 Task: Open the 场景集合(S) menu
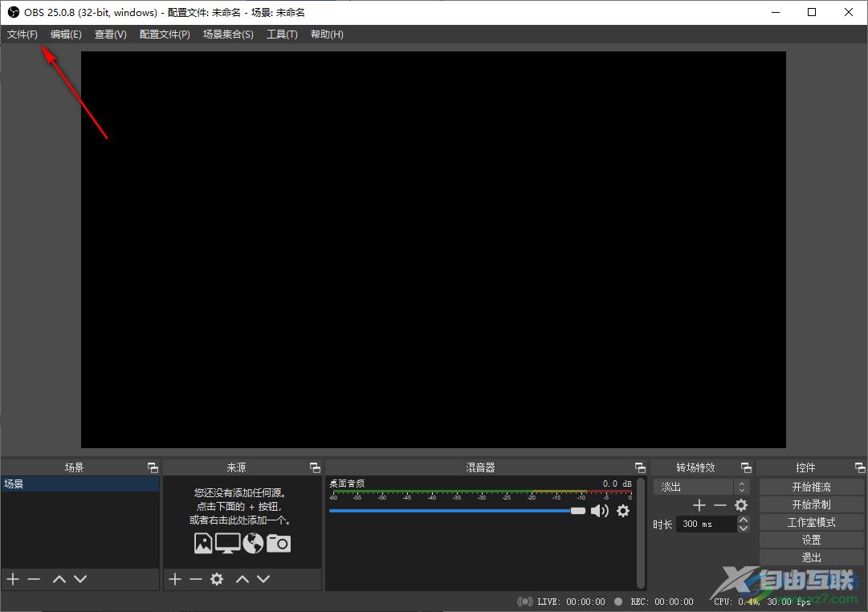228,35
